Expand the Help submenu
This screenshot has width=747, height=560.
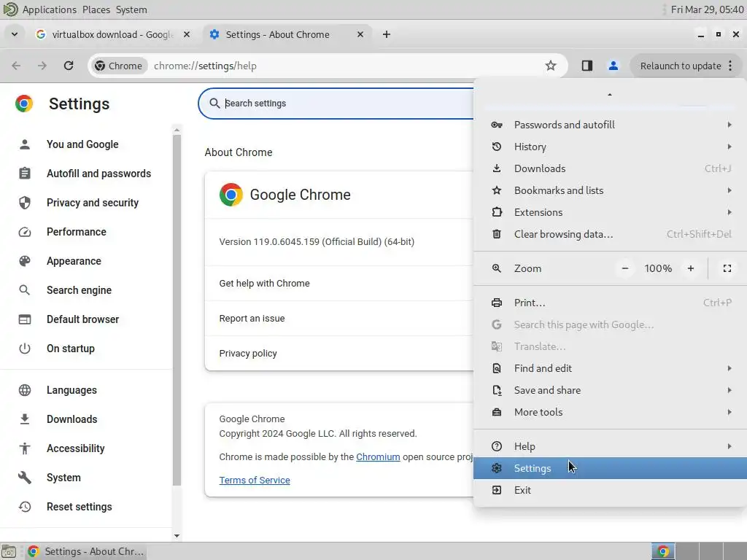(611, 447)
